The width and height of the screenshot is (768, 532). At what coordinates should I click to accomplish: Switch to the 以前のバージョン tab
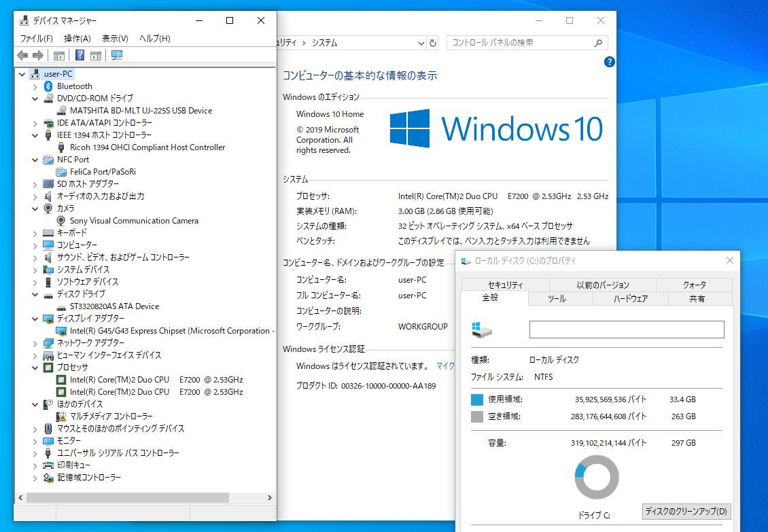[x=602, y=285]
